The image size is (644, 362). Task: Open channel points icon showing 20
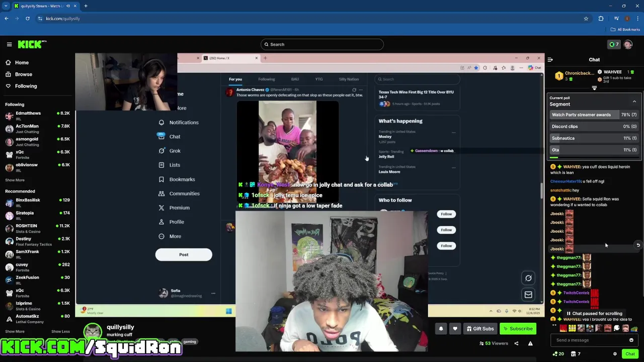click(x=558, y=354)
